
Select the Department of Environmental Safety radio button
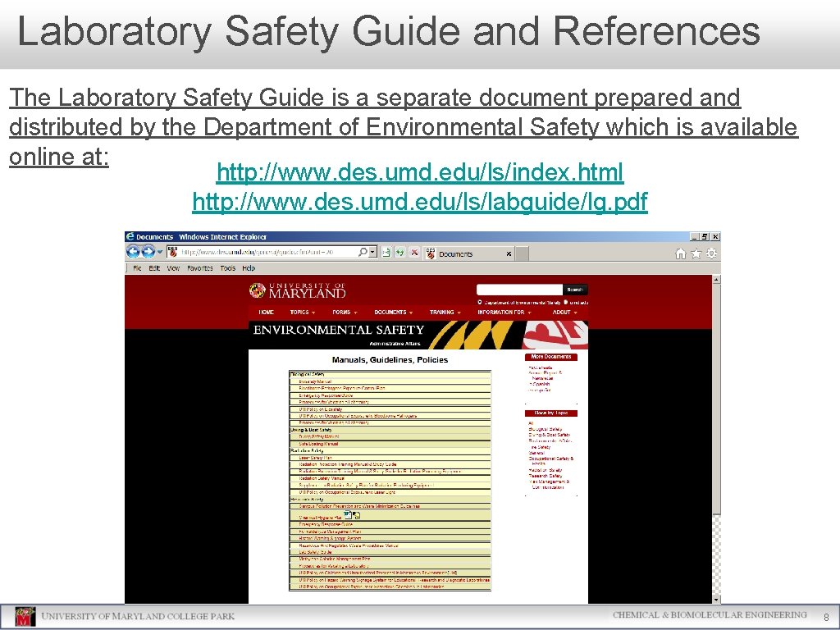pyautogui.click(x=482, y=302)
